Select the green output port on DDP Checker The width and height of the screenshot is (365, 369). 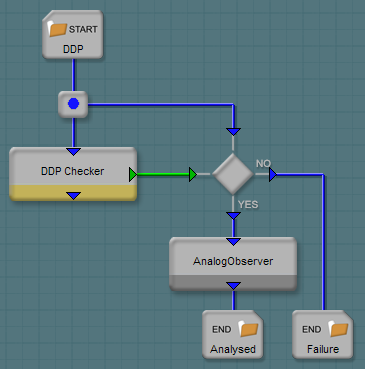click(x=133, y=175)
